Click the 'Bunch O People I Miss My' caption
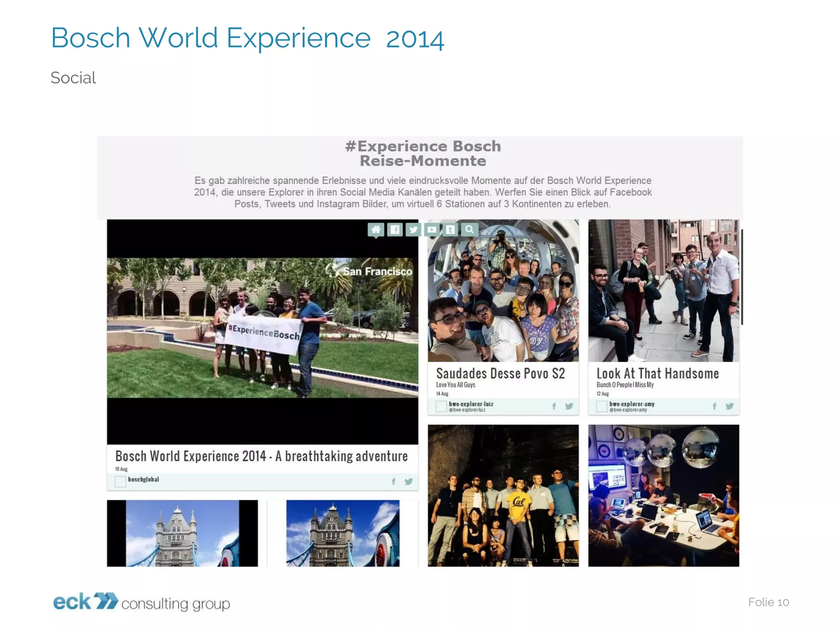 [x=625, y=385]
